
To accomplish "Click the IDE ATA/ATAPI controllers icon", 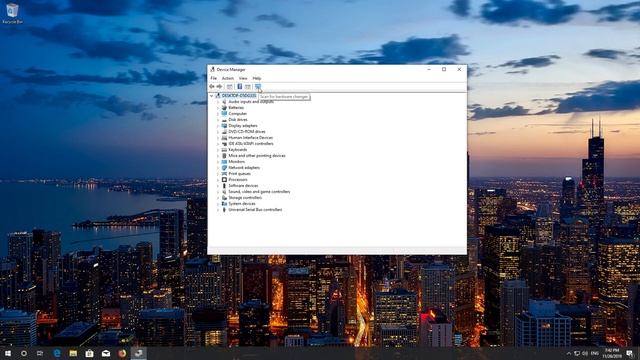I will click(224, 144).
